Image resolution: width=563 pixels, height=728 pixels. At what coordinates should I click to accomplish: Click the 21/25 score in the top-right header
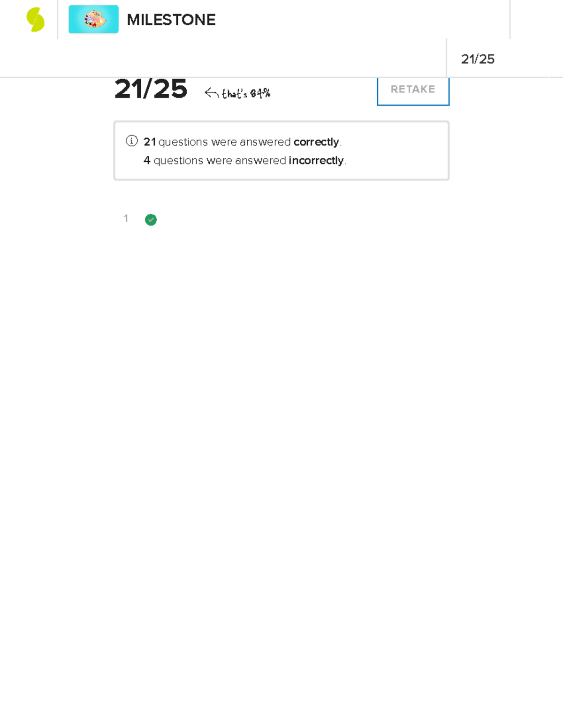(x=478, y=59)
